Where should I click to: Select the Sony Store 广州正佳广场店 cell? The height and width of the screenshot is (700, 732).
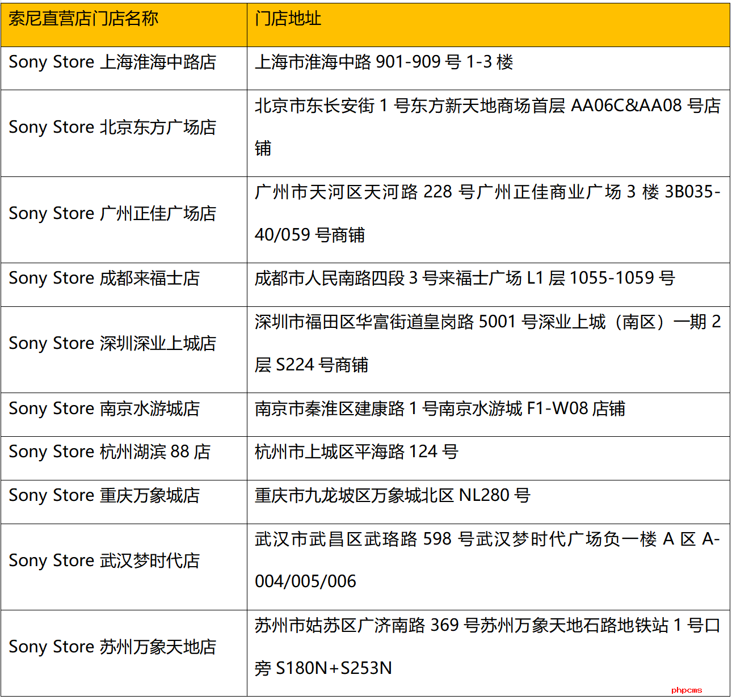tap(124, 220)
